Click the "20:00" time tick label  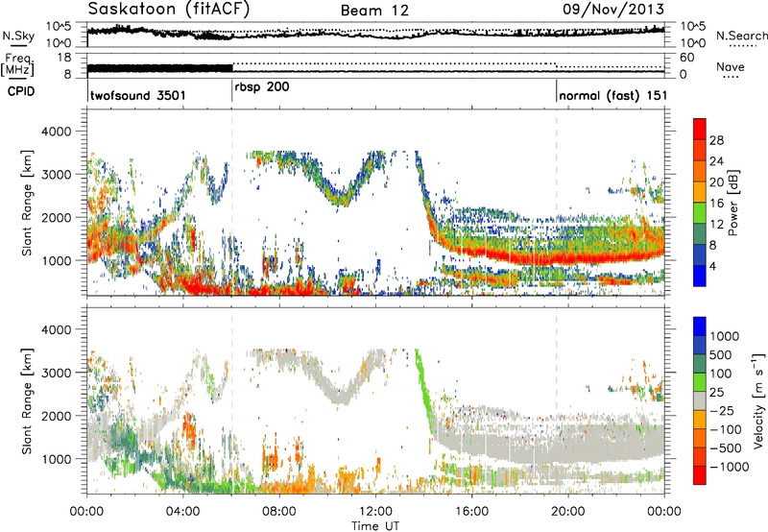coord(568,512)
